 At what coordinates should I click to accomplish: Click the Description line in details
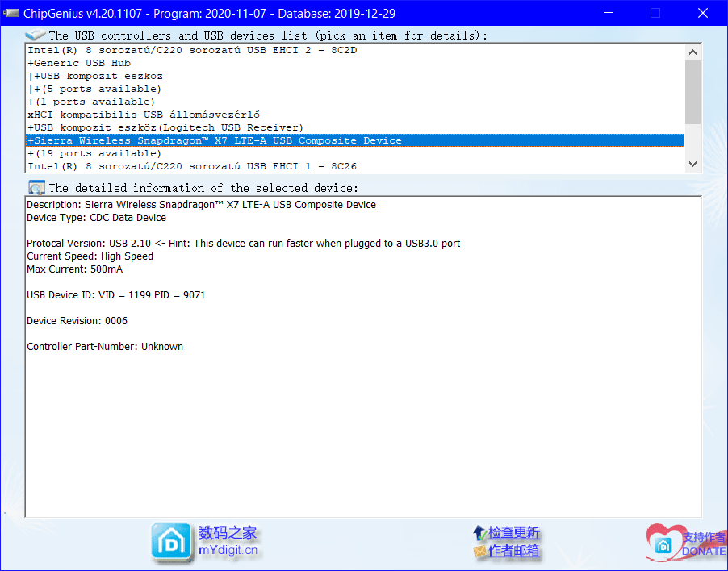point(201,205)
